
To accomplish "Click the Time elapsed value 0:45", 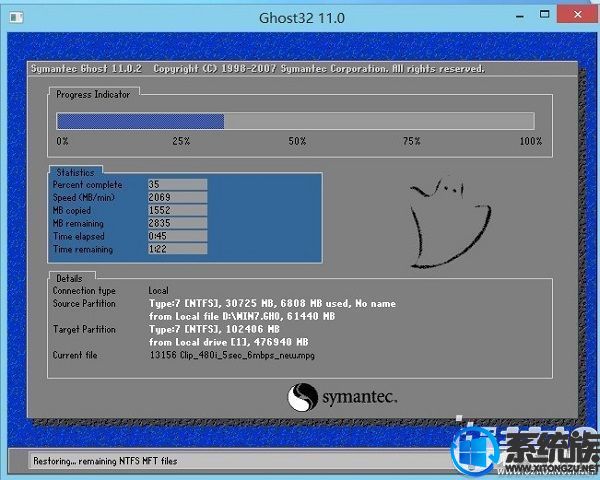I will [x=177, y=236].
